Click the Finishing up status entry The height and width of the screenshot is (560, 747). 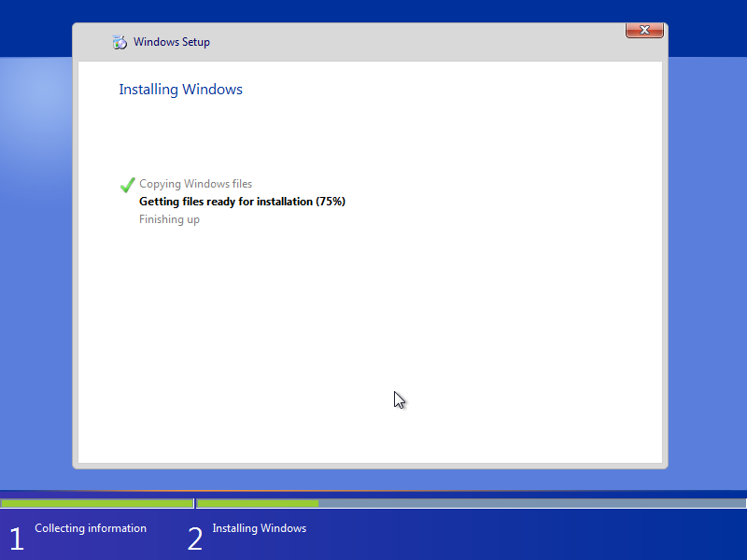pyautogui.click(x=169, y=218)
